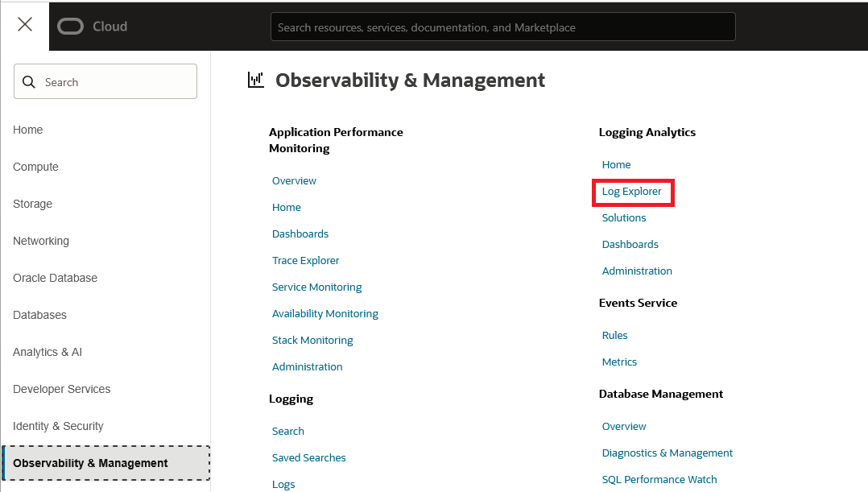This screenshot has height=492, width=868.
Task: Open Dashboards under Application Performance Monitoring
Action: coord(300,234)
